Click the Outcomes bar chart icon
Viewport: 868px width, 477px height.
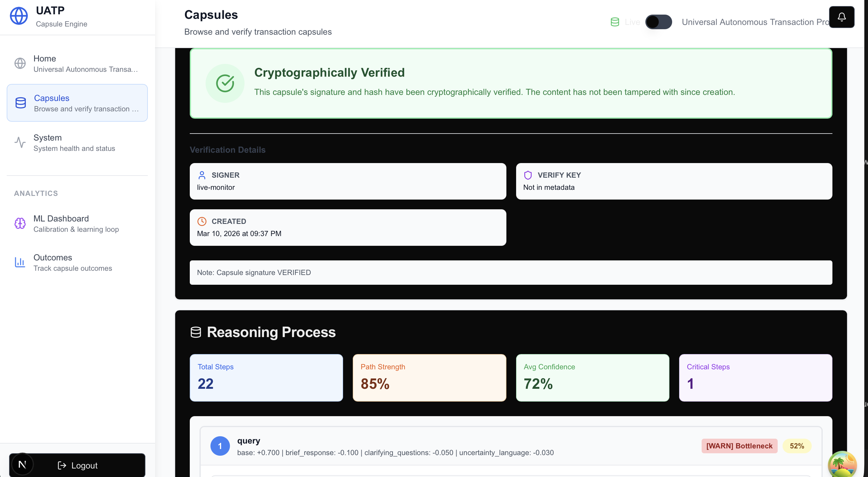tap(19, 262)
